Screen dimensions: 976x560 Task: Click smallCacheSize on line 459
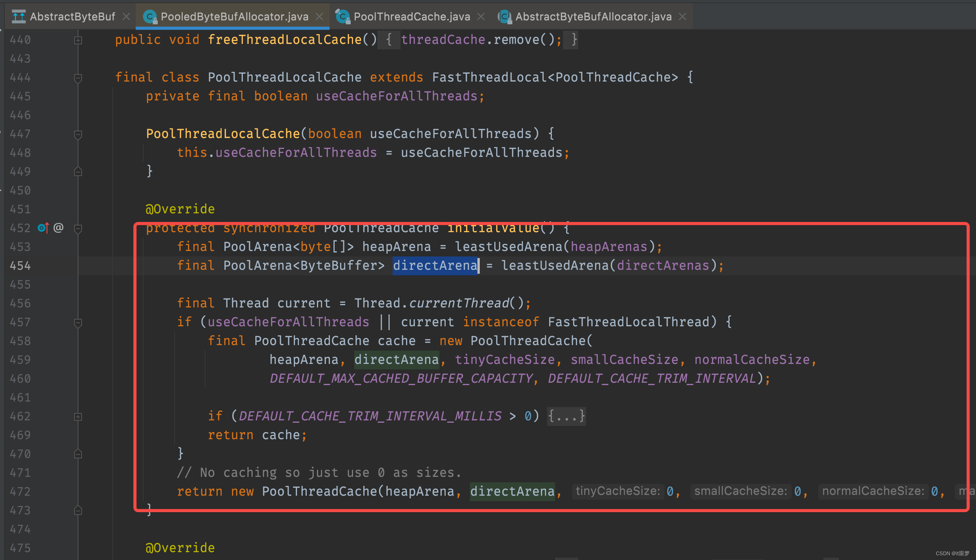pyautogui.click(x=625, y=360)
